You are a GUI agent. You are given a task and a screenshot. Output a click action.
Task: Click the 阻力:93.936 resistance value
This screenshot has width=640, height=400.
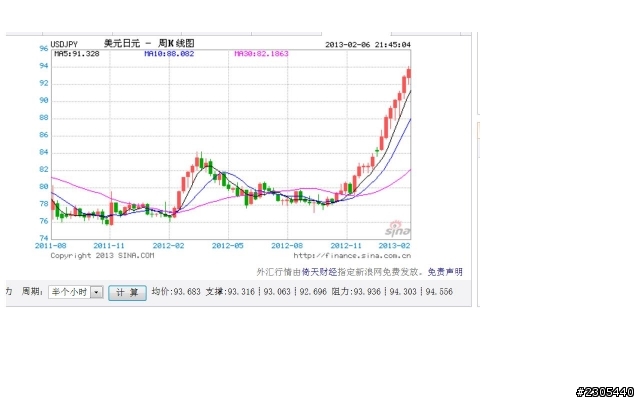356,292
